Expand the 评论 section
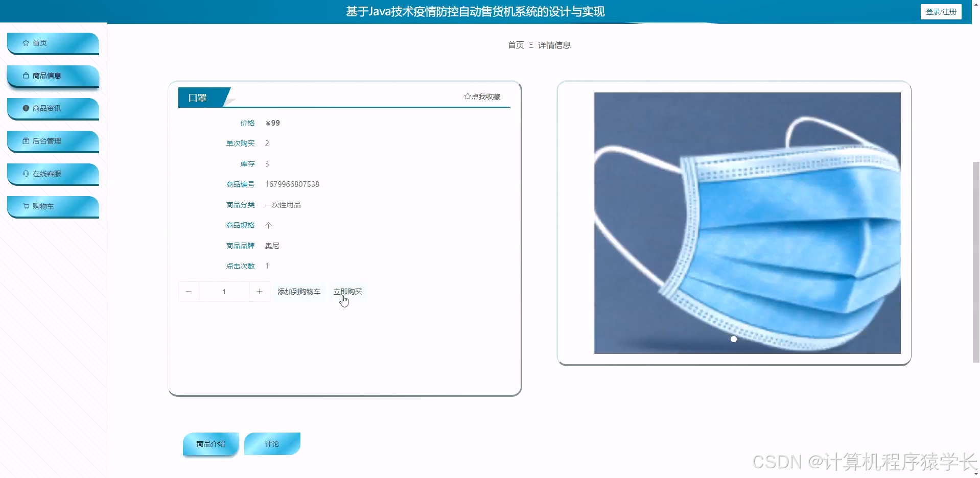The width and height of the screenshot is (980, 478). (272, 443)
